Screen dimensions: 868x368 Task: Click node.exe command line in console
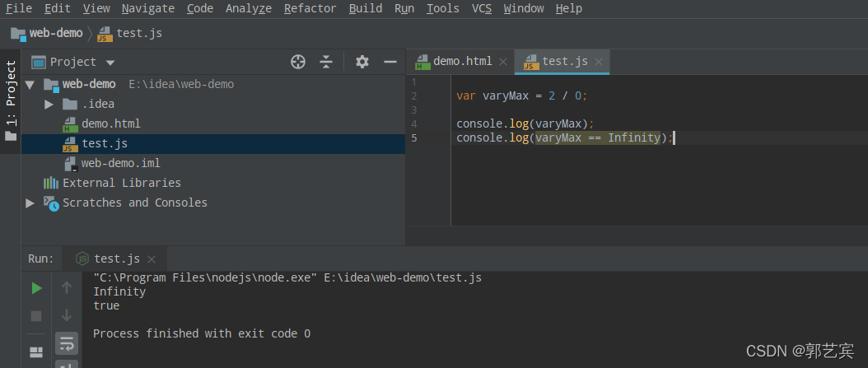(x=287, y=277)
